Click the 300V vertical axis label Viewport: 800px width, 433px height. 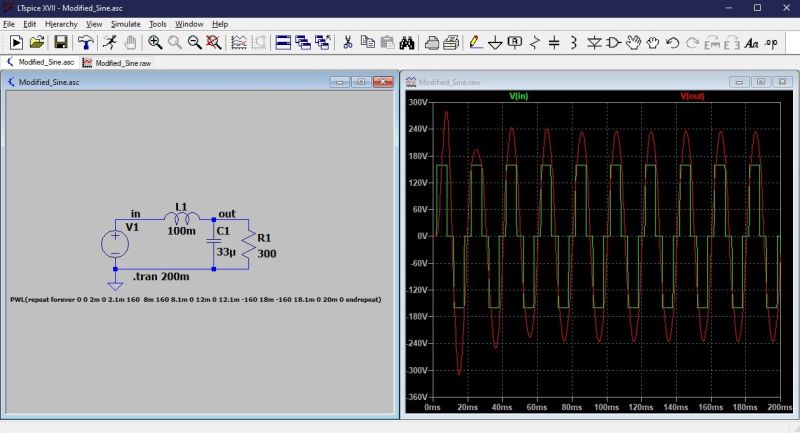pos(418,102)
